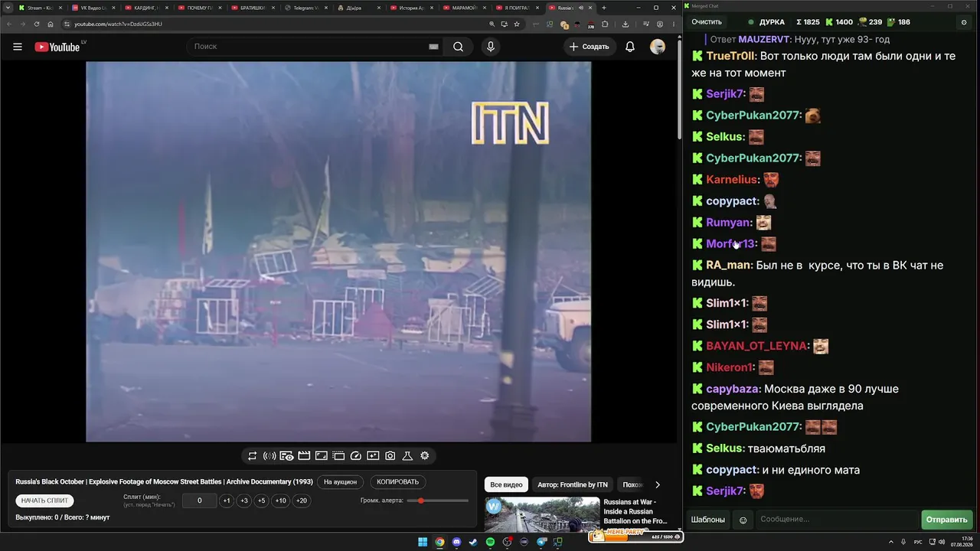Click the Создать create button
The width and height of the screenshot is (980, 551).
[x=589, y=47]
